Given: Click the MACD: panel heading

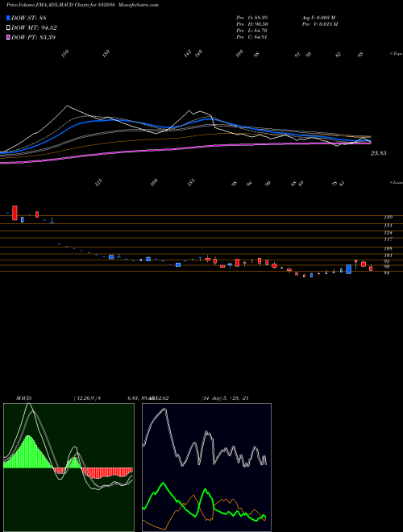Looking at the screenshot, I should click(x=23, y=397).
